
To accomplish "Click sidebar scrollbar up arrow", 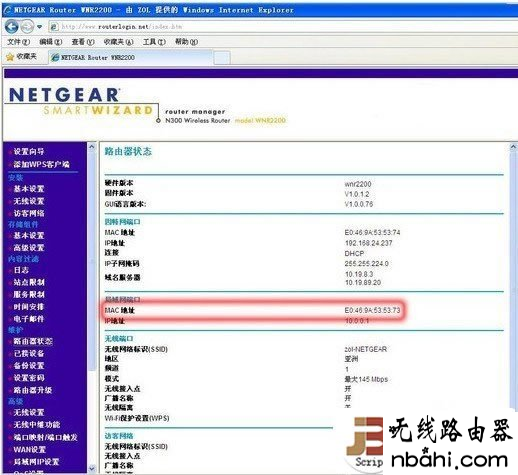I will [92, 147].
